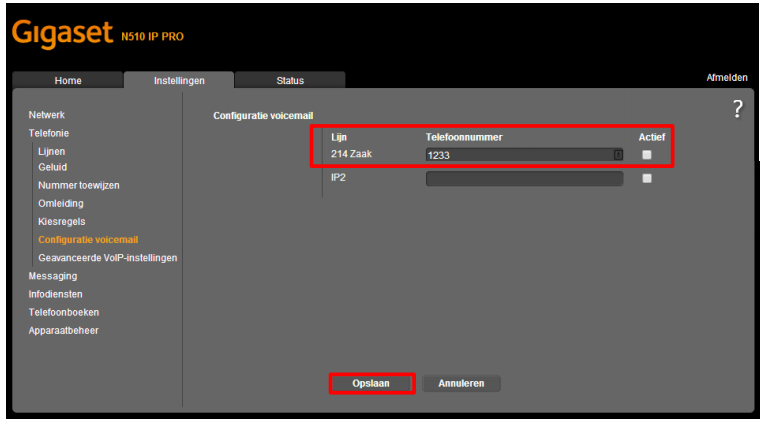Click the Afmelden logout link
The image size is (765, 425).
pos(726,78)
